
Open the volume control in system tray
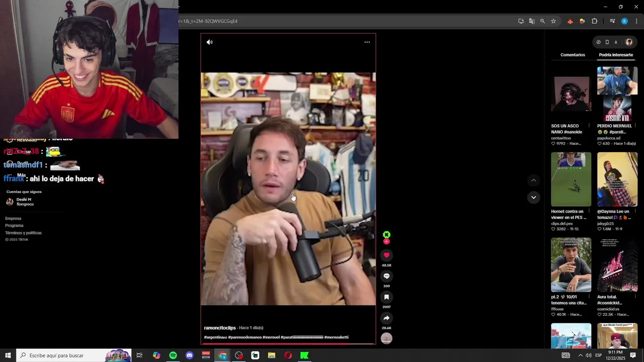pos(588,355)
